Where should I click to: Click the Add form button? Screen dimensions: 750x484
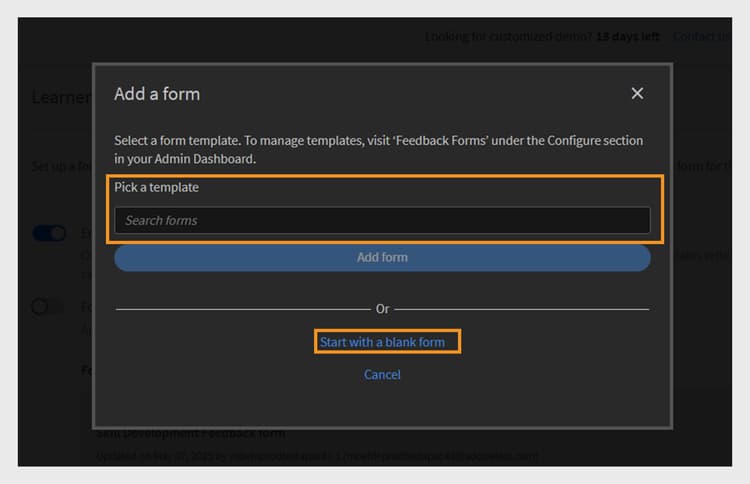382,258
